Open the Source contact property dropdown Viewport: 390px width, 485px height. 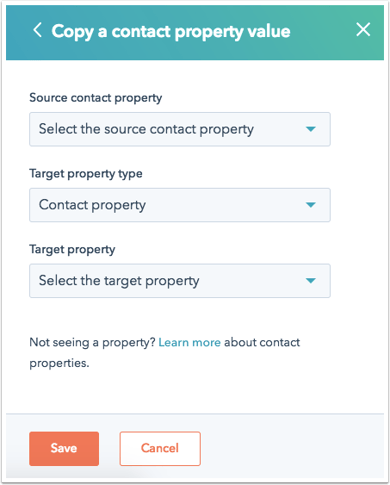click(180, 129)
